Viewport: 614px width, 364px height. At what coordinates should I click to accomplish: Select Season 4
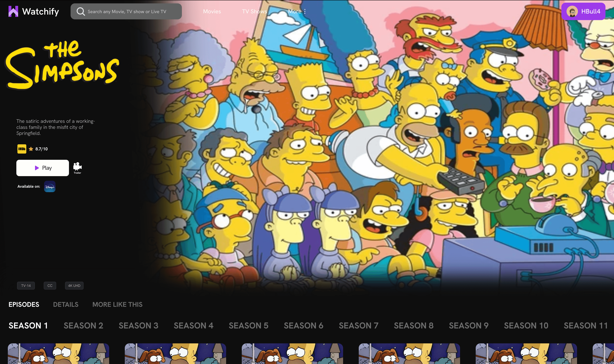point(194,325)
